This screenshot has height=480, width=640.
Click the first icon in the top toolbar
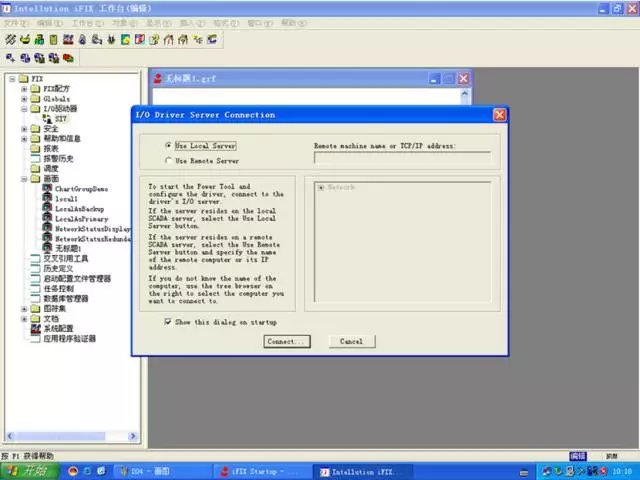10,38
